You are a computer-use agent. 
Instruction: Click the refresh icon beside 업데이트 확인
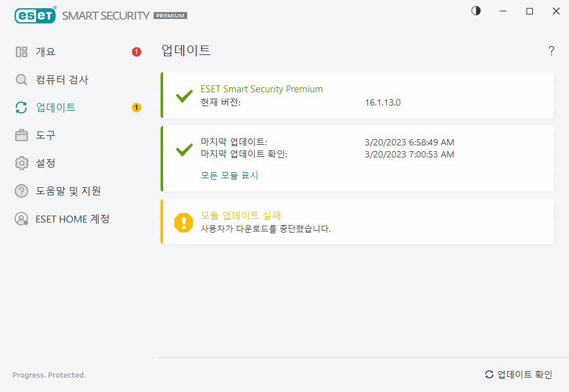pos(489,374)
